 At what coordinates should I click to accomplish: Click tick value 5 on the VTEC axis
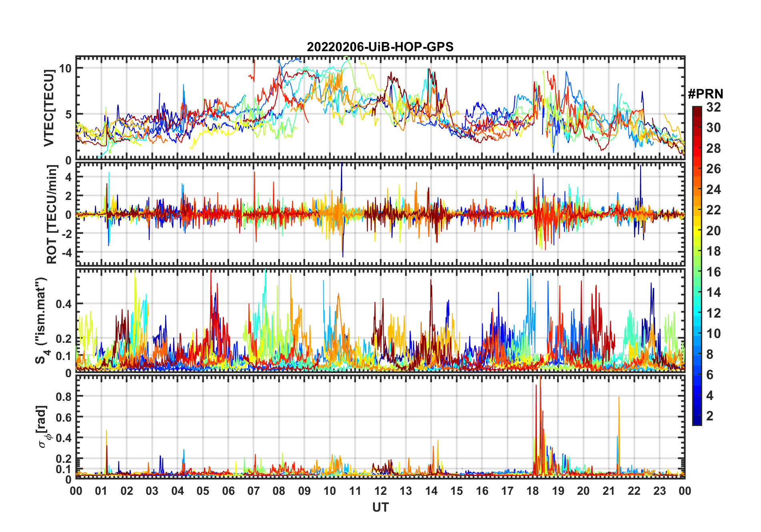tap(68, 114)
